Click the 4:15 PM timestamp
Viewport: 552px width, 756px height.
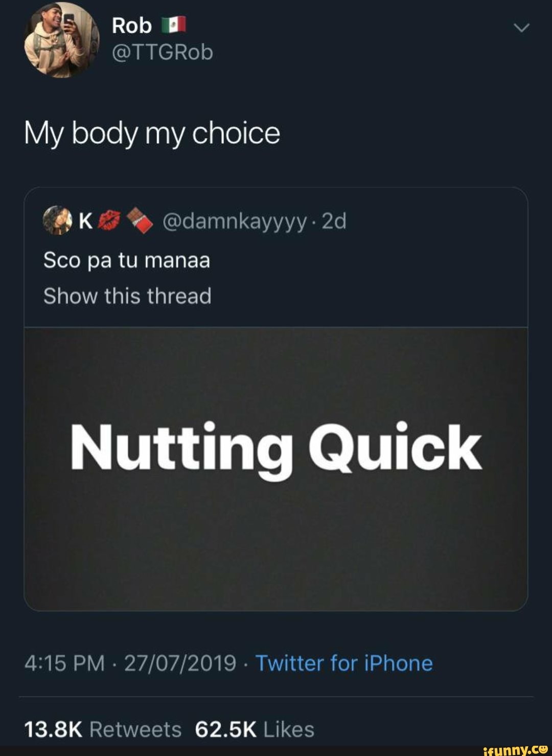tap(64, 663)
